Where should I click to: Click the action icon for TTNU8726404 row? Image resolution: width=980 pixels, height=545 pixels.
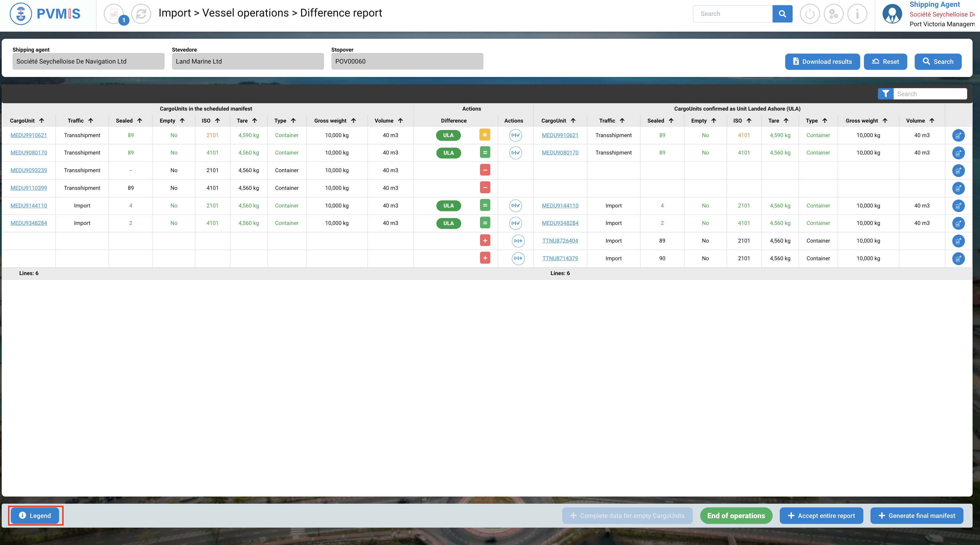(x=518, y=241)
